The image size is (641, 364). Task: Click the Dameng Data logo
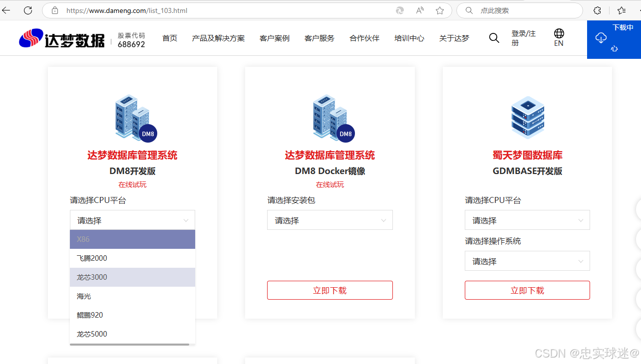pos(62,38)
